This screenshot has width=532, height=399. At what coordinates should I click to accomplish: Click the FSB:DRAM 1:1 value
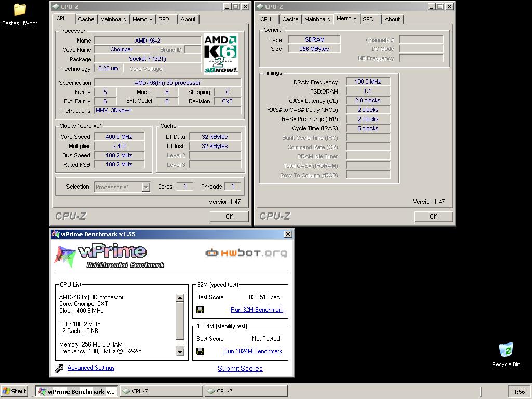click(368, 91)
